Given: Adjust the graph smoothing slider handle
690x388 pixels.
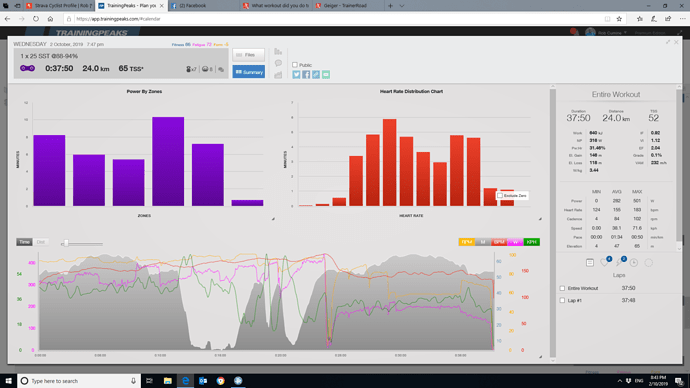Looking at the screenshot, I should [x=66, y=243].
